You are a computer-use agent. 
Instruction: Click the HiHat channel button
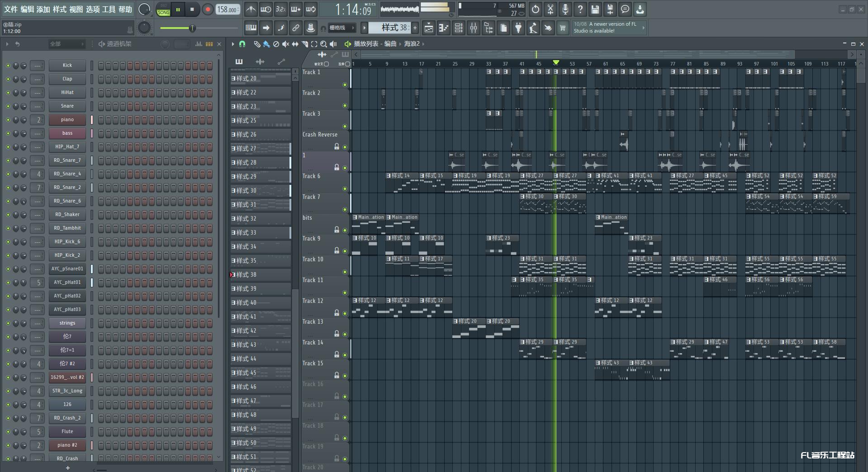67,93
